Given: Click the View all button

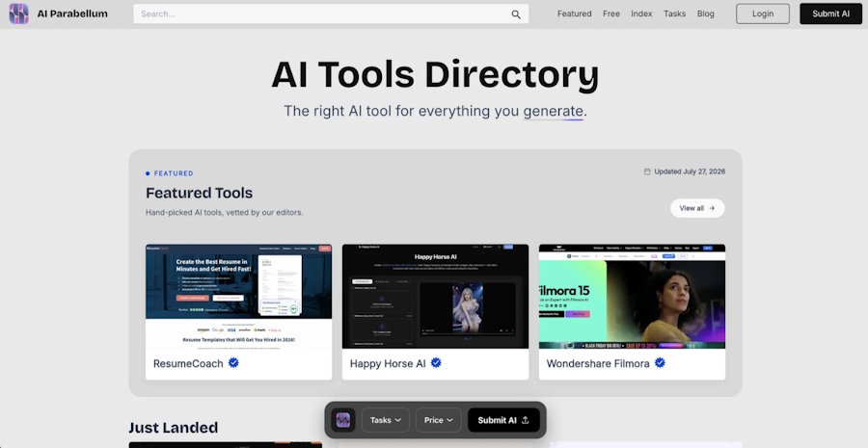Looking at the screenshot, I should coord(697,208).
